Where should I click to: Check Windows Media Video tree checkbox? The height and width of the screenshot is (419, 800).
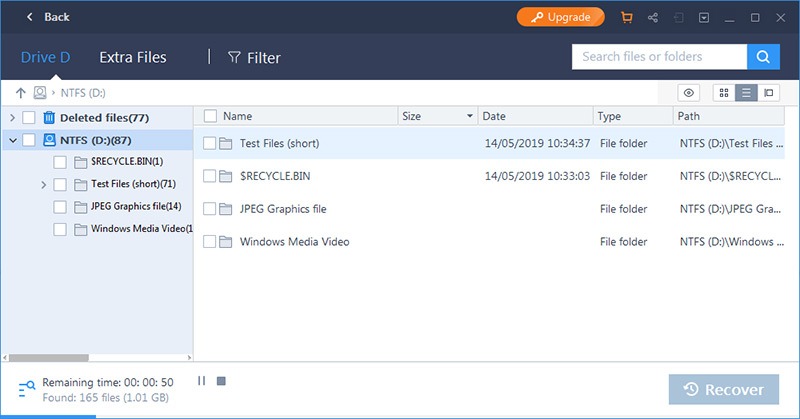[x=60, y=230]
